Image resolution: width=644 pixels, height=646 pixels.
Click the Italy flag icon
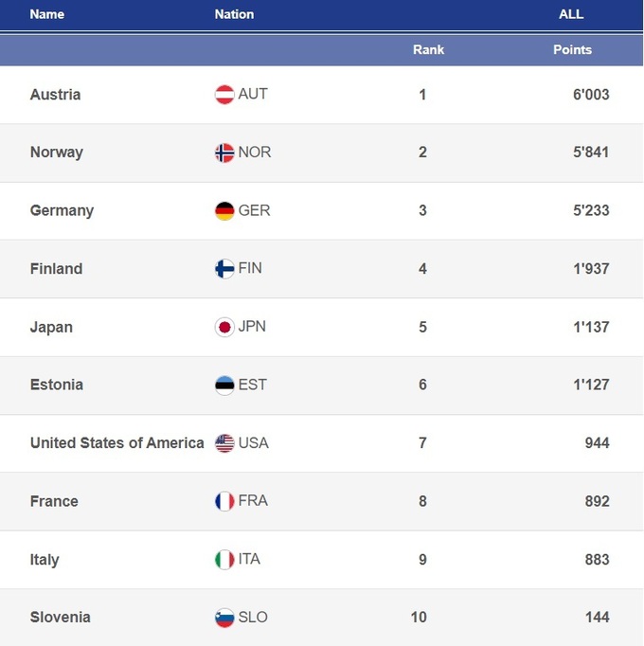coord(224,560)
